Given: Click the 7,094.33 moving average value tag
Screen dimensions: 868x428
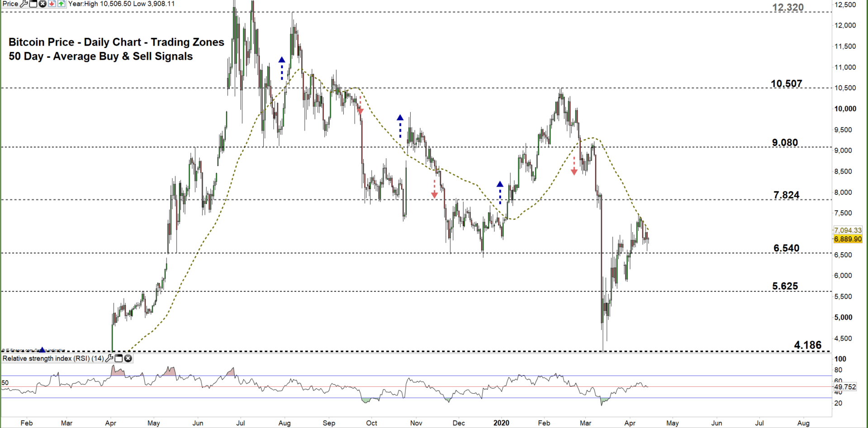Looking at the screenshot, I should point(848,230).
